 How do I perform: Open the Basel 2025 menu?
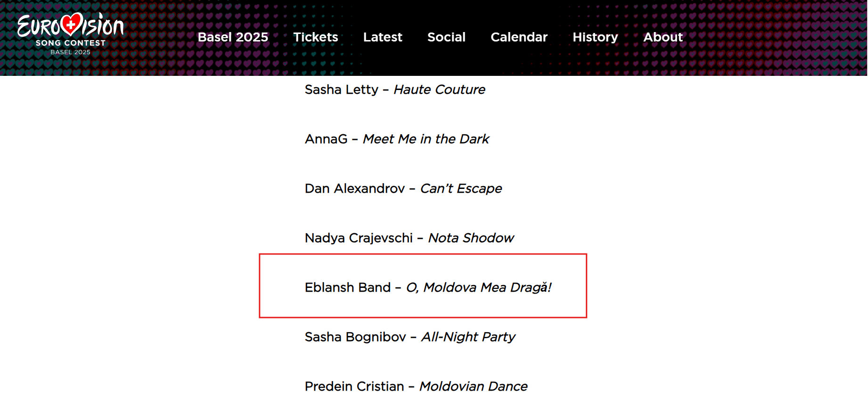tap(233, 37)
